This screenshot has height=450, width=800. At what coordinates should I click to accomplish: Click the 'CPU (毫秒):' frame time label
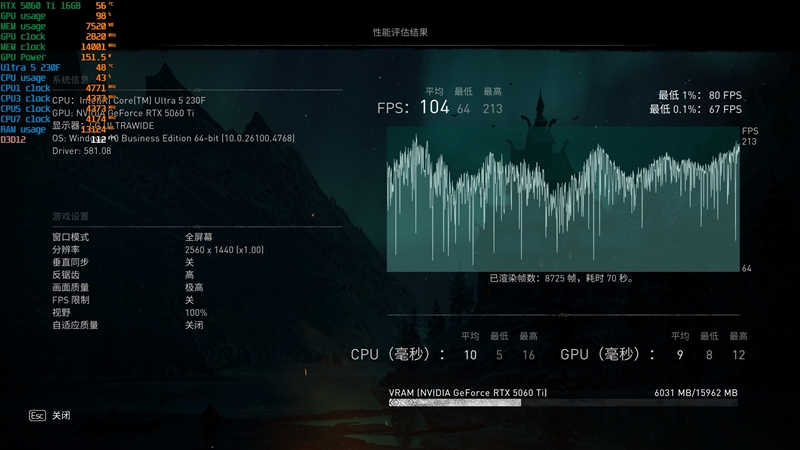pyautogui.click(x=397, y=355)
